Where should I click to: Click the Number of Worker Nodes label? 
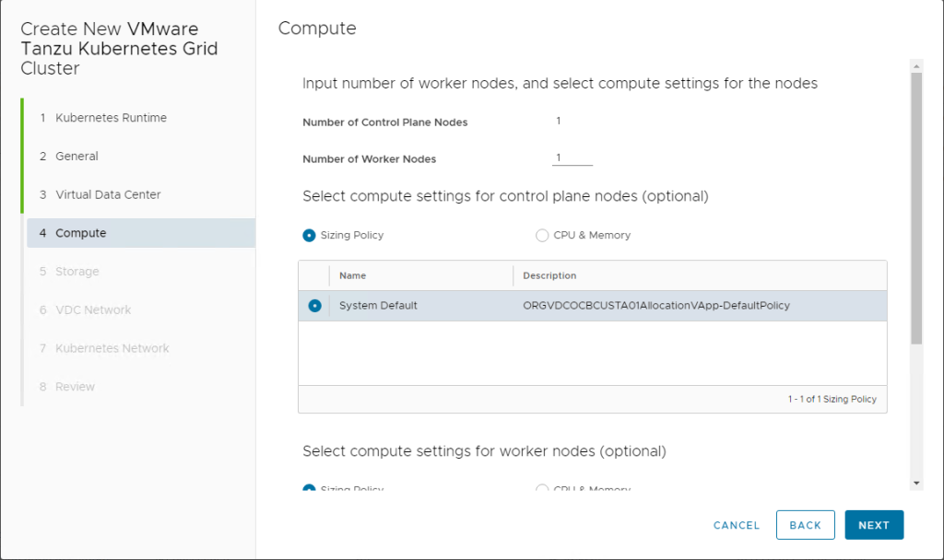(369, 158)
